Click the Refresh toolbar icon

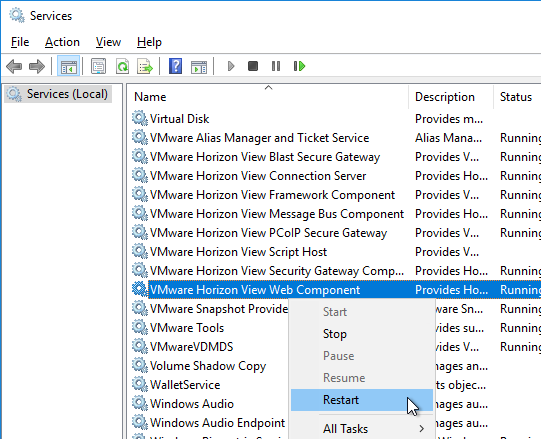click(x=122, y=66)
